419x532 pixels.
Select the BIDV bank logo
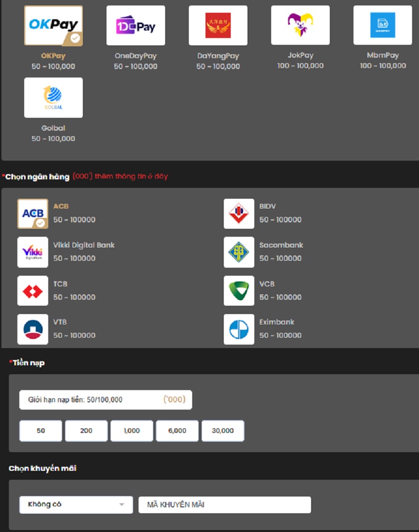click(x=239, y=214)
